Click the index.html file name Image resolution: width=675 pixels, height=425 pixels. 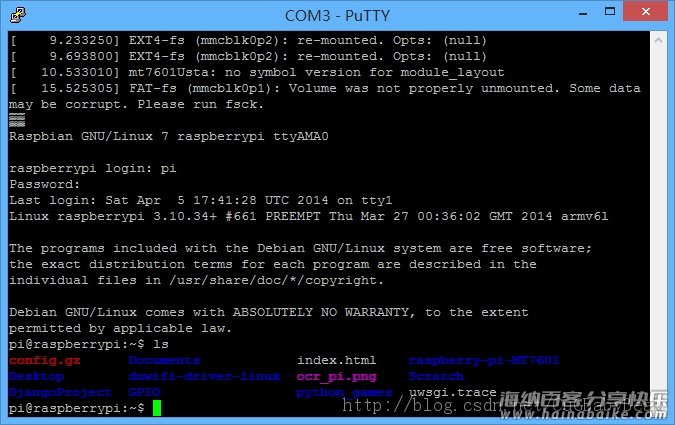(x=336, y=360)
